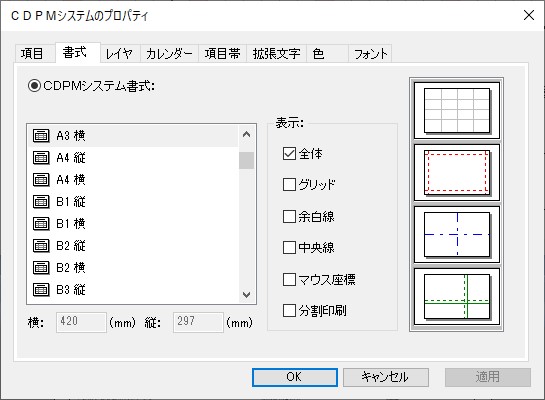
Task: Select the green split print preview thumbnail
Action: (457, 296)
